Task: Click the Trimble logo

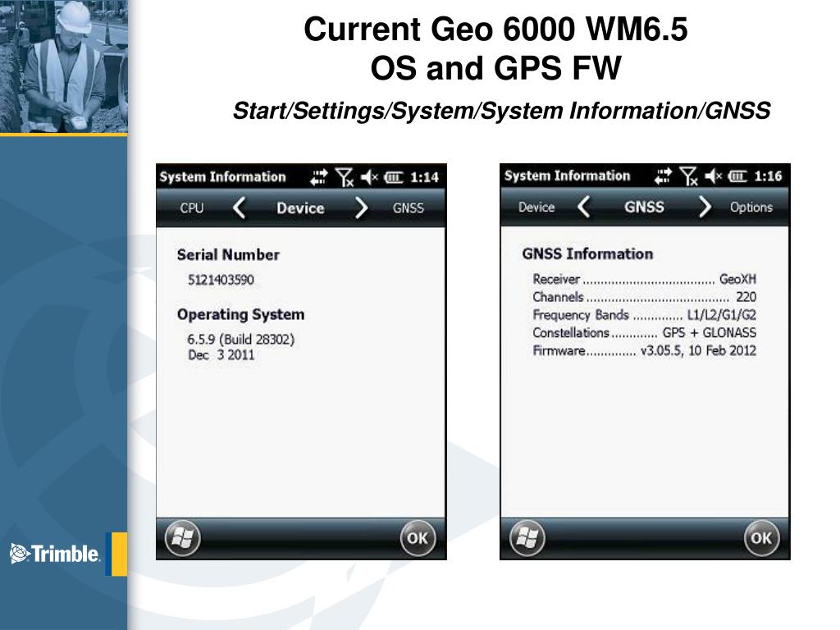Action: [55, 554]
